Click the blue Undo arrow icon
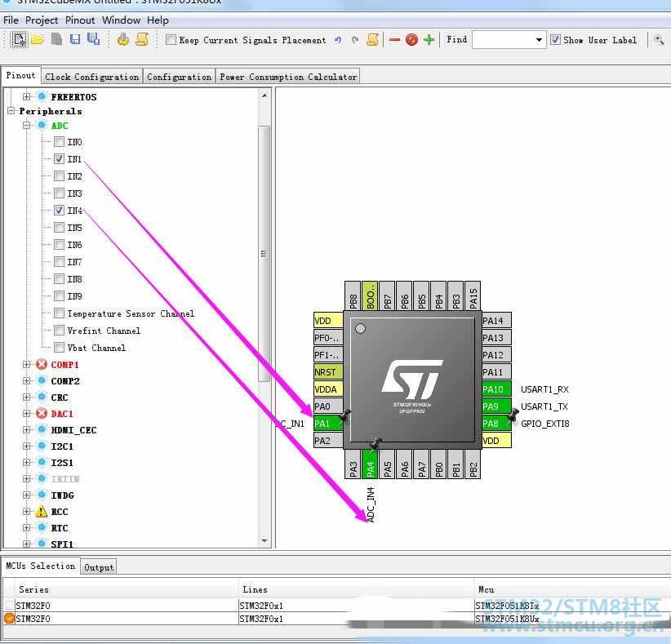Screen dimensions: 671x644 click(x=338, y=40)
